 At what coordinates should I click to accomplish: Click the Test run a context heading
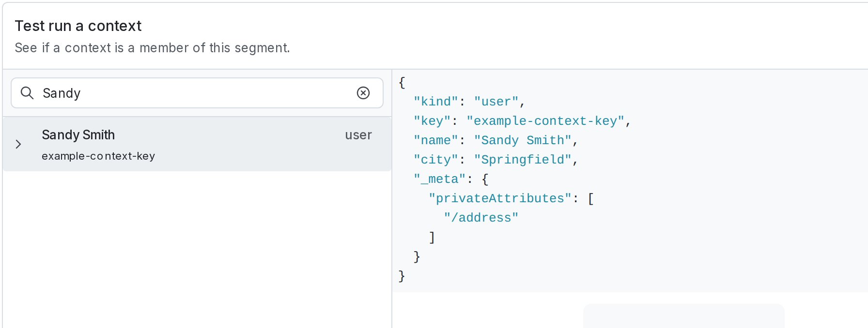[78, 26]
